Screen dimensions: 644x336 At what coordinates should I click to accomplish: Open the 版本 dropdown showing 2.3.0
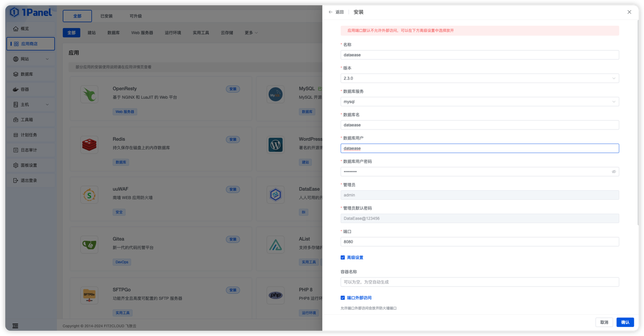(x=613, y=78)
